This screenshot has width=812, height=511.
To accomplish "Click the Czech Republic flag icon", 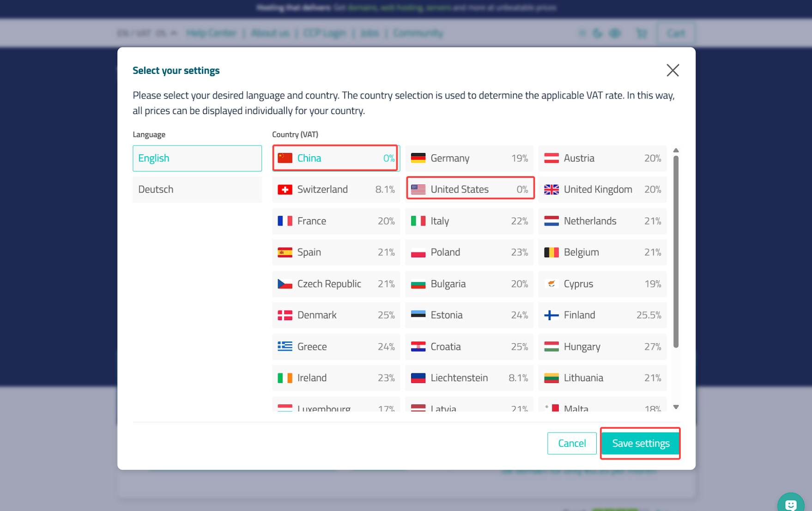I will tap(285, 284).
